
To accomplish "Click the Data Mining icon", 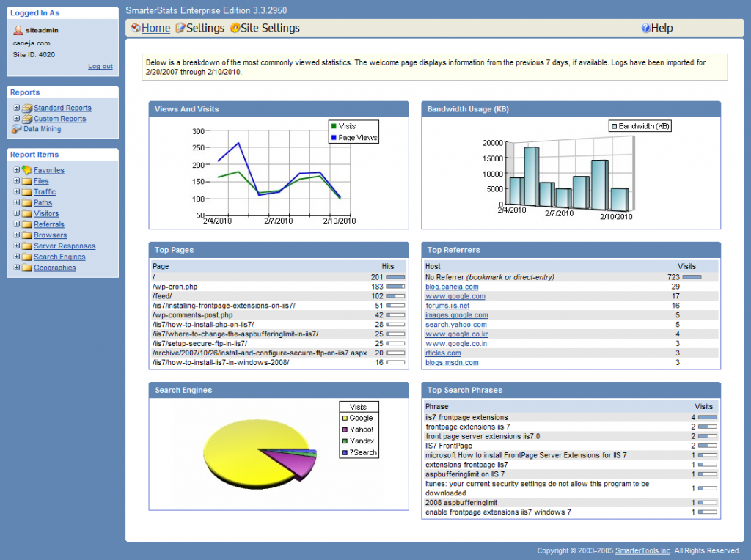I will click(18, 129).
